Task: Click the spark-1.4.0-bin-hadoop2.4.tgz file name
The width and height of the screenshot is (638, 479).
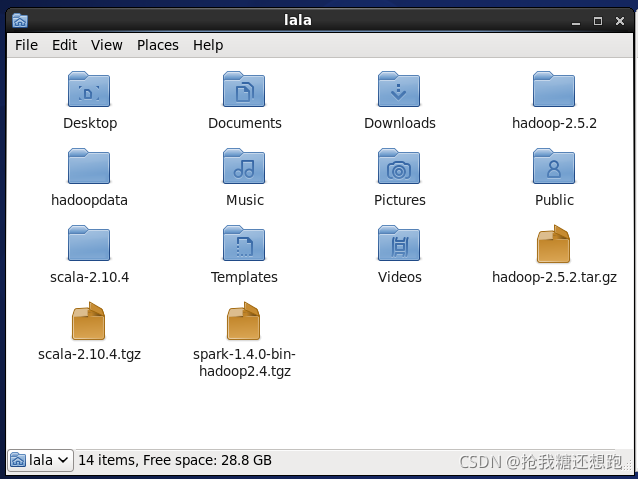Action: (x=244, y=362)
